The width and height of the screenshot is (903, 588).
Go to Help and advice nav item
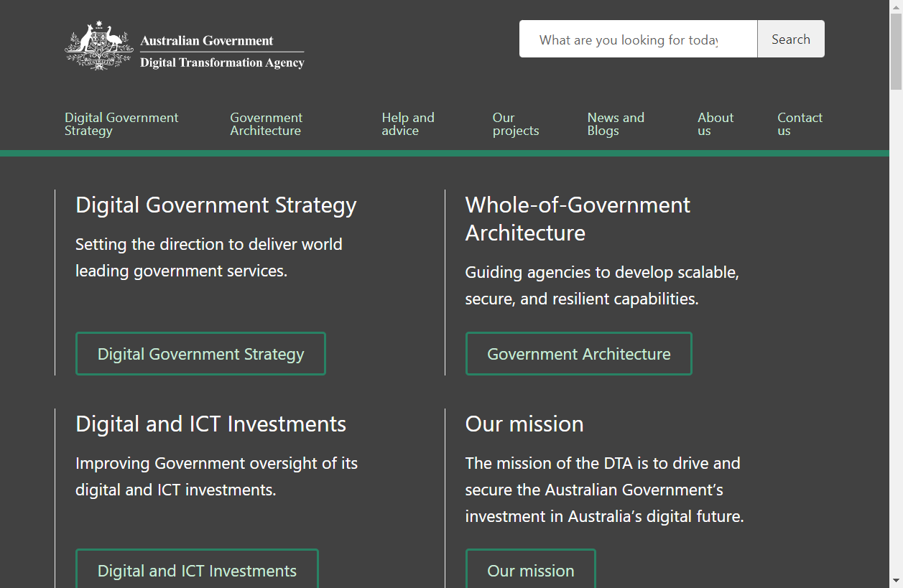tap(407, 124)
